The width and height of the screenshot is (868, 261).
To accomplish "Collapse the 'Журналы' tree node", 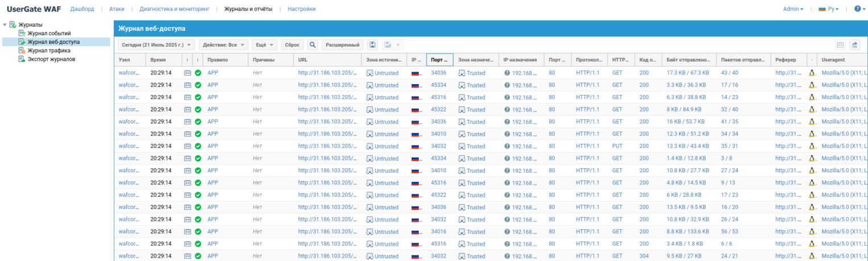I will [5, 24].
